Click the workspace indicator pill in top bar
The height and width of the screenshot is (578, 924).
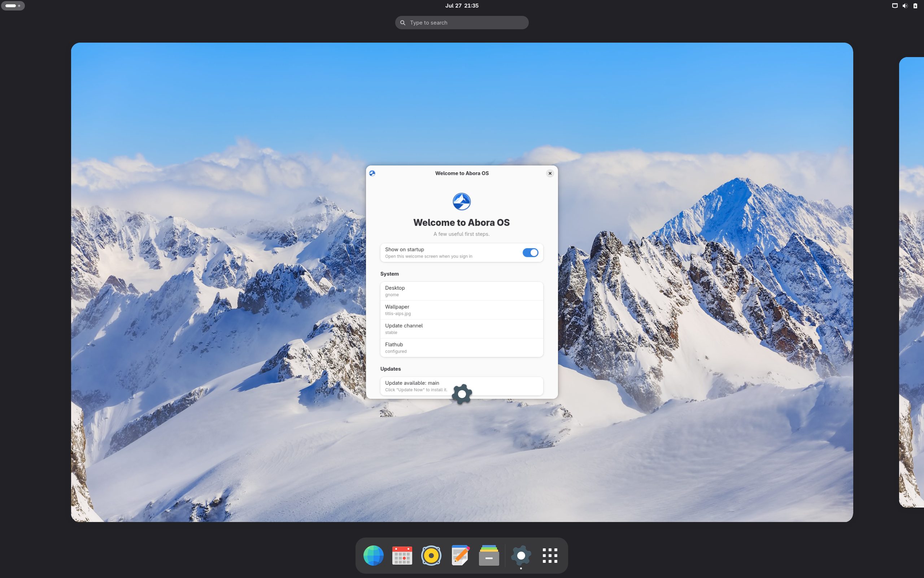pos(13,6)
